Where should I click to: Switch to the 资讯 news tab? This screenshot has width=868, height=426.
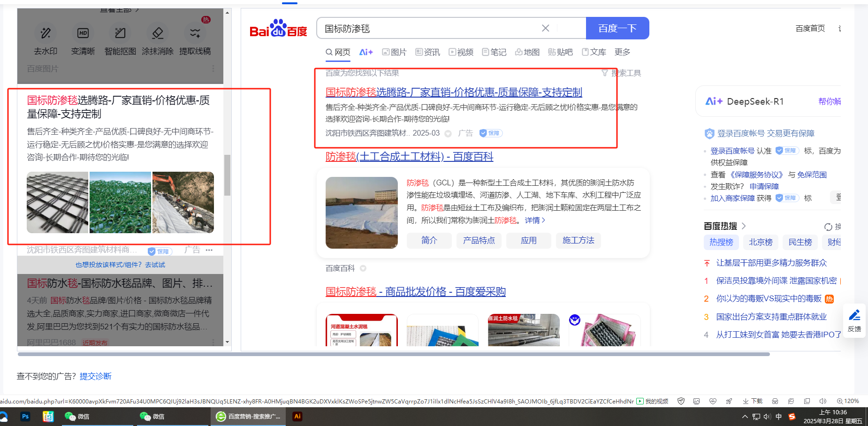tap(427, 52)
